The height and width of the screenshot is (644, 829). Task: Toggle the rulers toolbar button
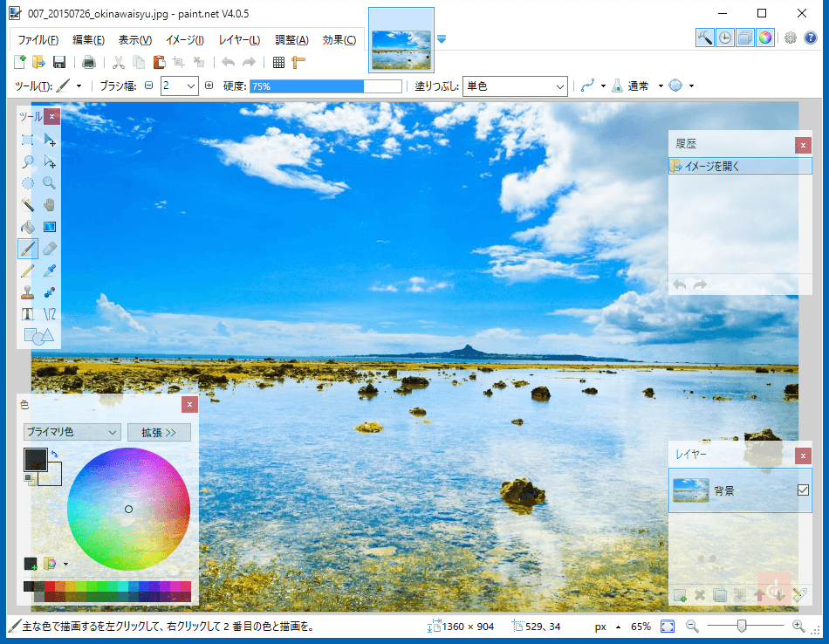298,62
